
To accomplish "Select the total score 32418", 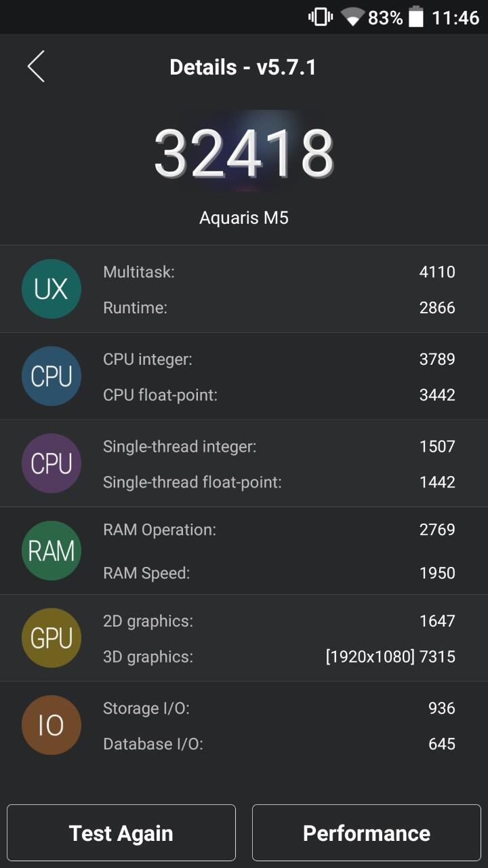I will pos(244,153).
